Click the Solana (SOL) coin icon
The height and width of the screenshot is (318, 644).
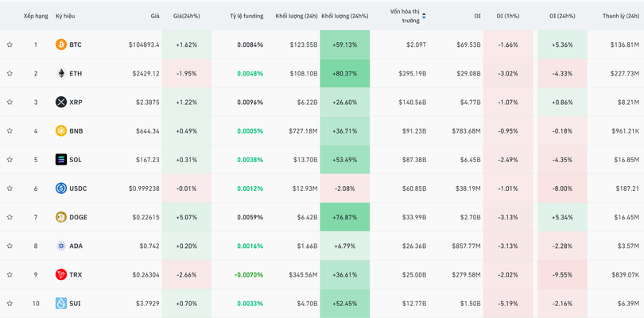61,159
